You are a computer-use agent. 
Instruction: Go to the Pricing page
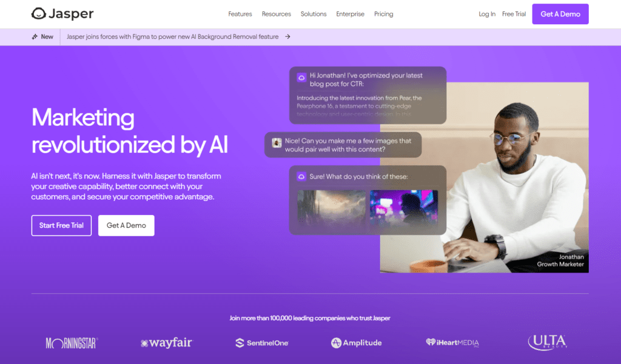click(384, 15)
